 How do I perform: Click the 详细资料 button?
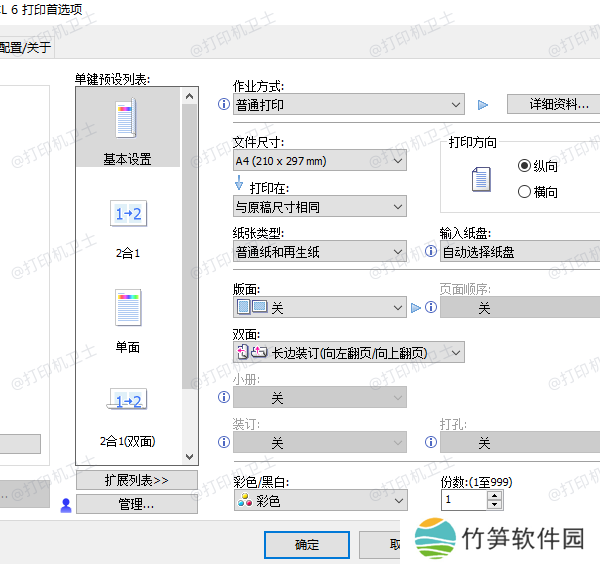tap(552, 104)
